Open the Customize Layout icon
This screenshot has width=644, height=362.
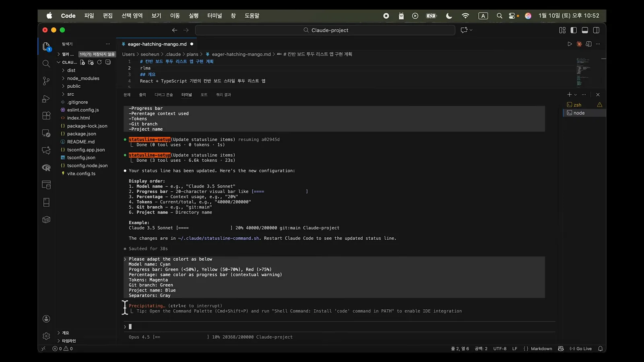coord(562,30)
